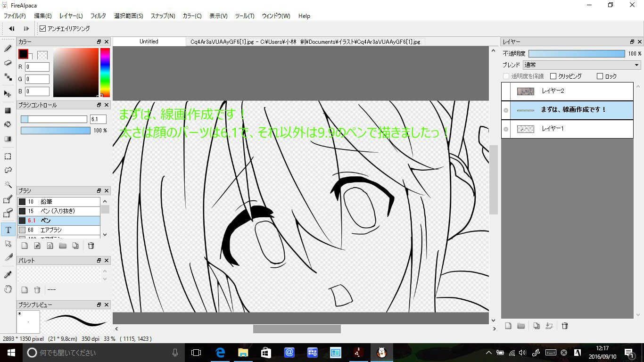The image size is (644, 362).
Task: Select the Magic Wand tool
Action: [x=8, y=184]
